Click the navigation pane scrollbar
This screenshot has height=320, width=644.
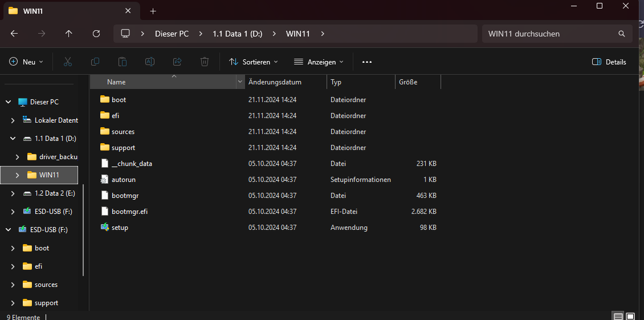coord(83,230)
